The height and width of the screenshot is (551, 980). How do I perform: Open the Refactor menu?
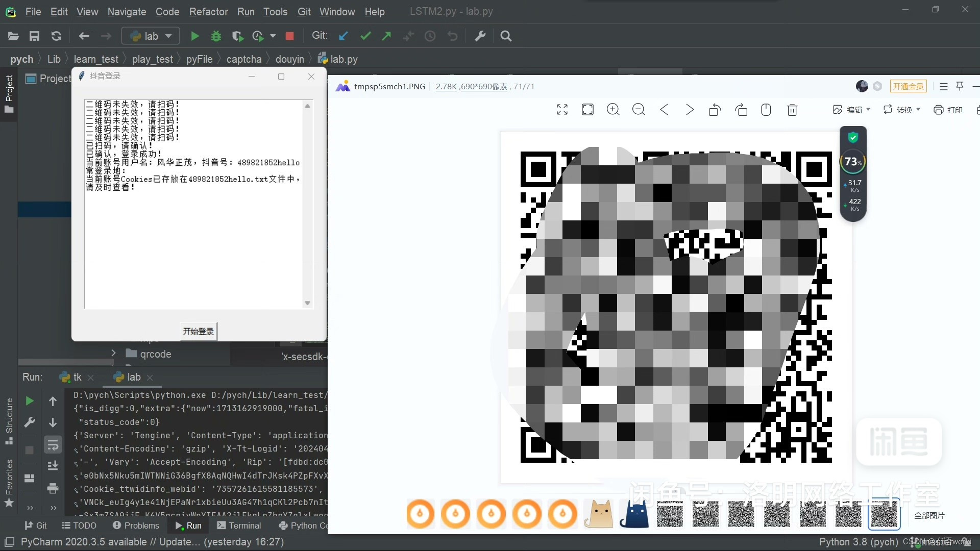coord(209,11)
